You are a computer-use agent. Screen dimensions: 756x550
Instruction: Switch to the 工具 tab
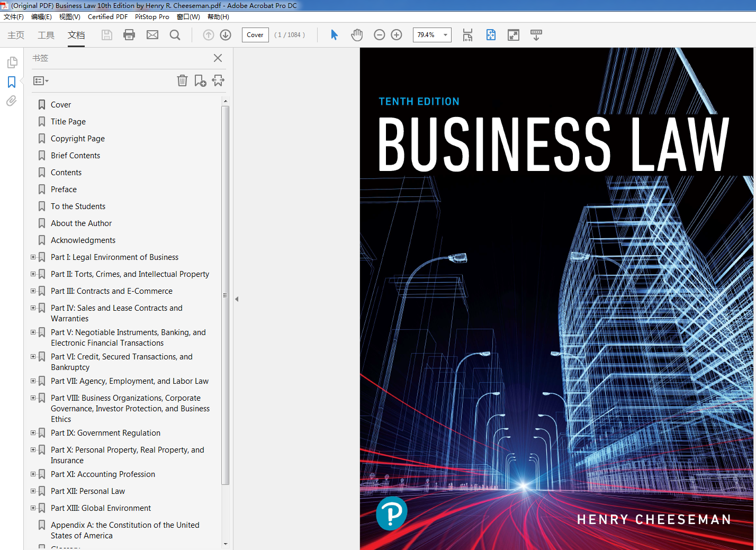click(x=46, y=35)
